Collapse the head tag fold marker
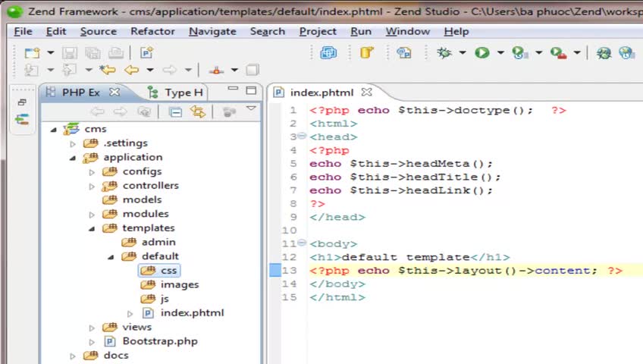Image resolution: width=643 pixels, height=364 pixels. click(x=302, y=136)
